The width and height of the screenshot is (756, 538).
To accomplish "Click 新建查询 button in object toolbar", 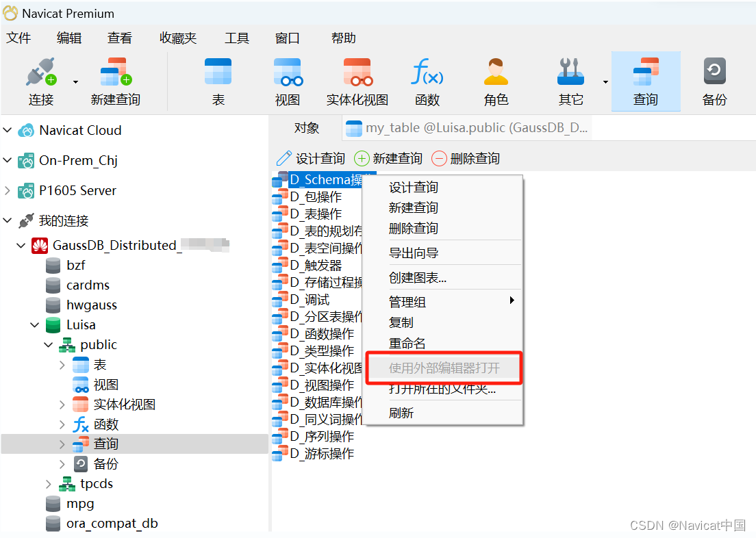I will 388,158.
